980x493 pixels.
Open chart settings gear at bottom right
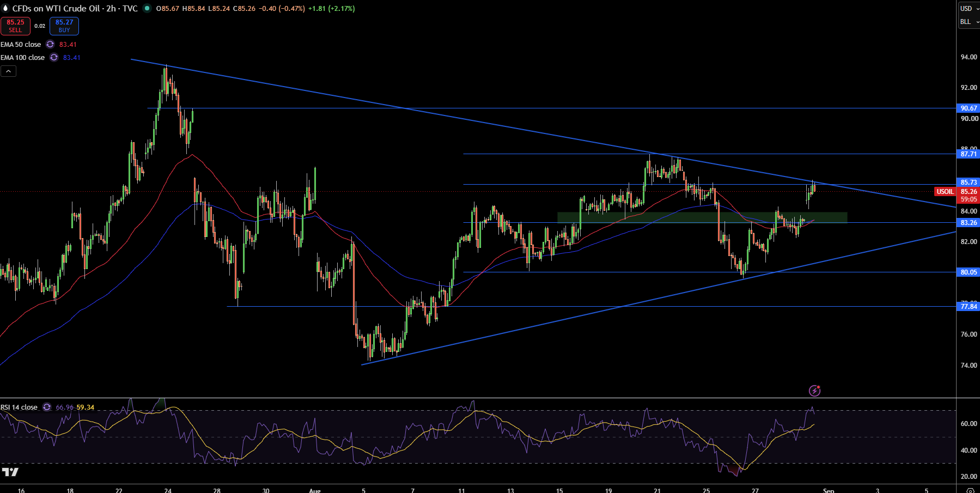tap(970, 490)
